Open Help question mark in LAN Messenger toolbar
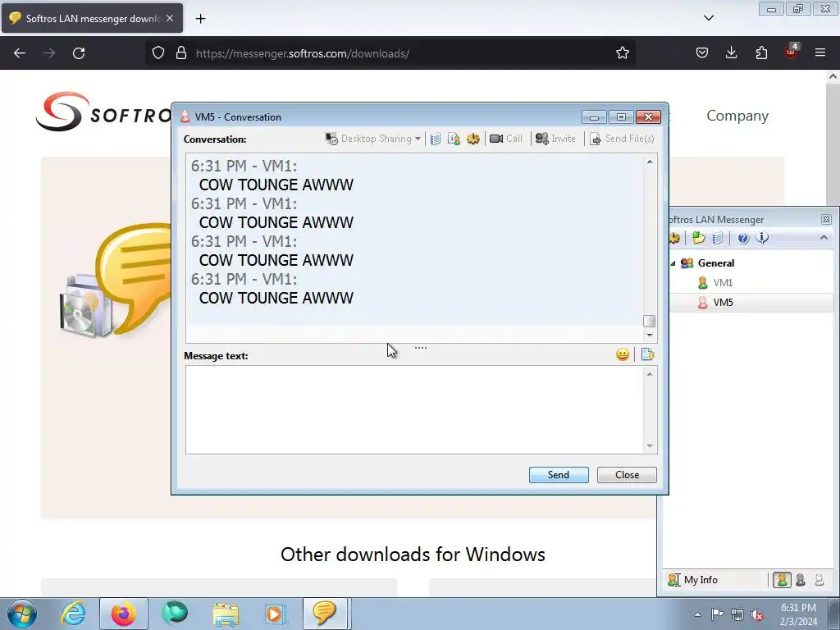 coord(743,239)
